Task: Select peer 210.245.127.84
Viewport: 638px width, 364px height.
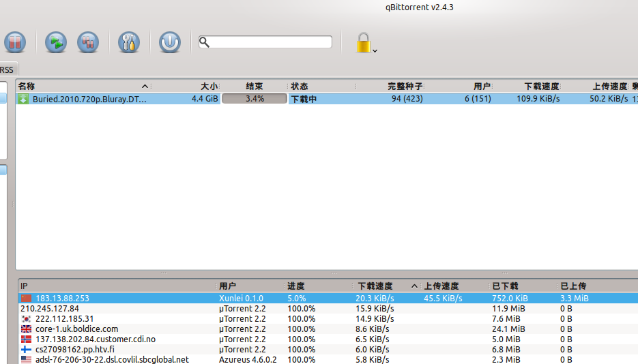Action: (328, 308)
